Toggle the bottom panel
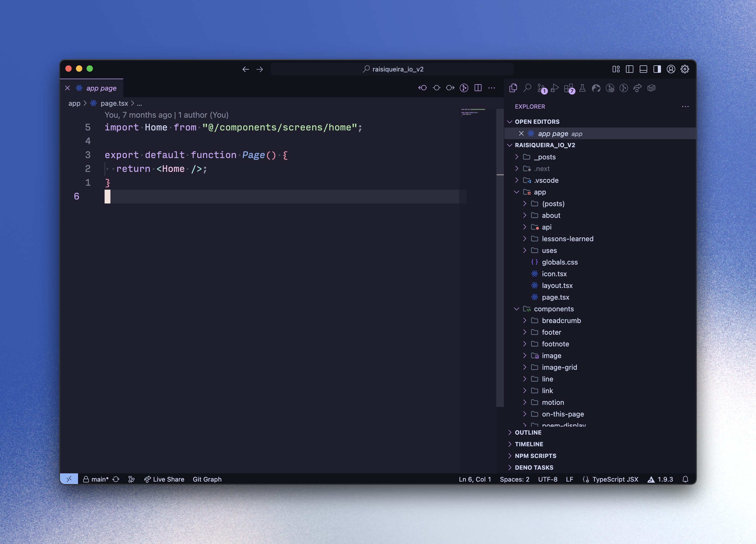This screenshot has height=544, width=756. (x=643, y=69)
